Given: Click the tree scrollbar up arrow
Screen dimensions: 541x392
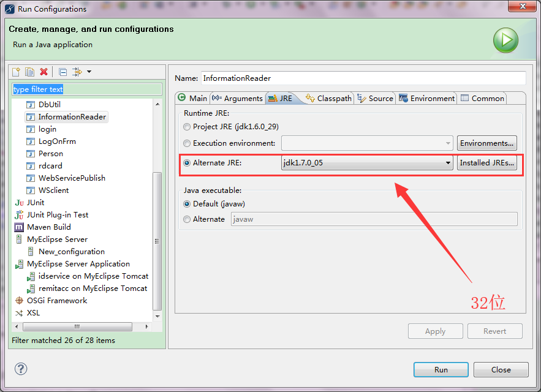Looking at the screenshot, I should pyautogui.click(x=157, y=104).
